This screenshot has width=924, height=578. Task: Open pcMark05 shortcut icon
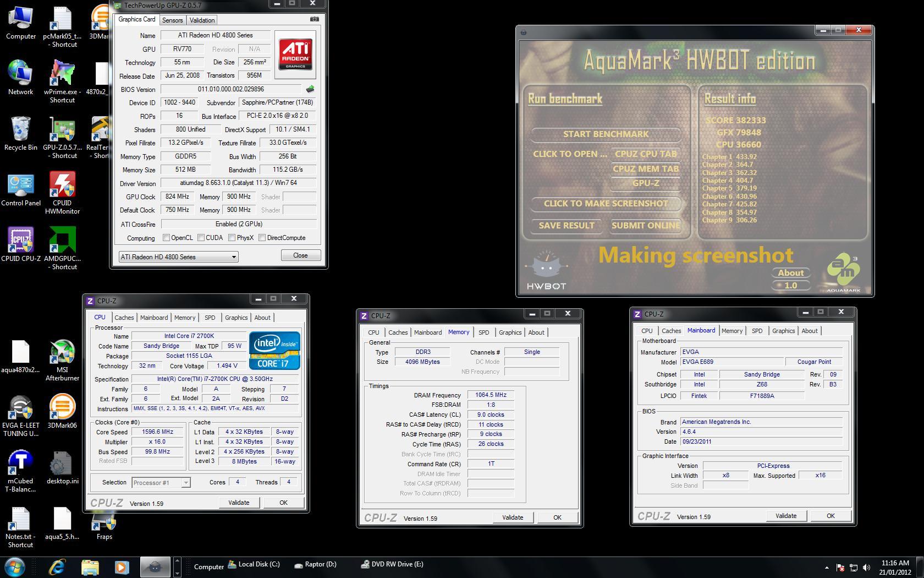click(62, 26)
